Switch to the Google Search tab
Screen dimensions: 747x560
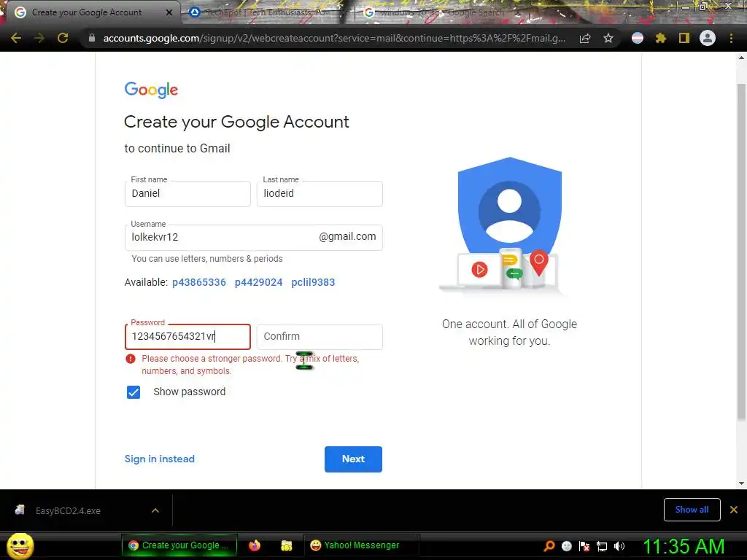click(x=441, y=12)
